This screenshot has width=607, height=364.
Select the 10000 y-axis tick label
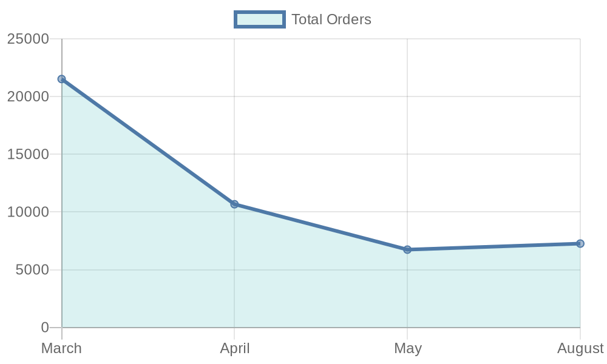click(28, 212)
